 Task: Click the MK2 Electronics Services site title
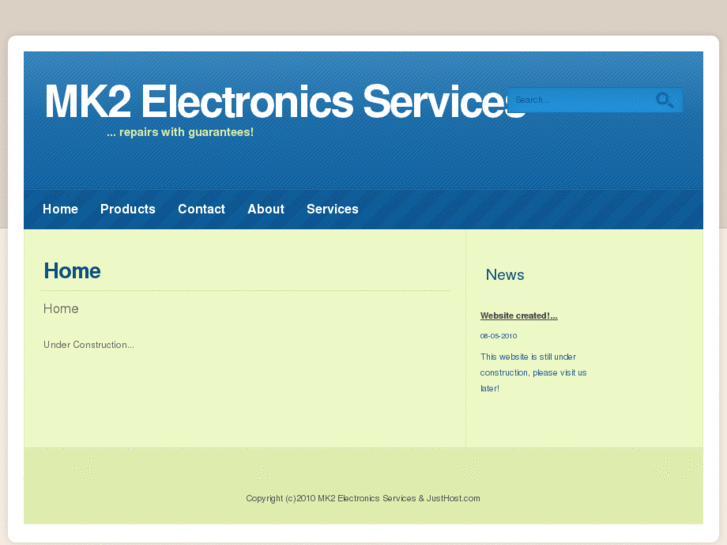[284, 101]
